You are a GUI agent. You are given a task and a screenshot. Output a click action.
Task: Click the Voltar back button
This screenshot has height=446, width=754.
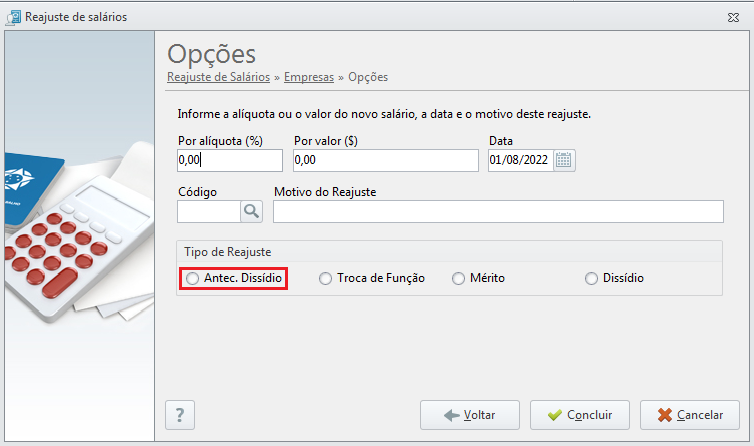470,415
